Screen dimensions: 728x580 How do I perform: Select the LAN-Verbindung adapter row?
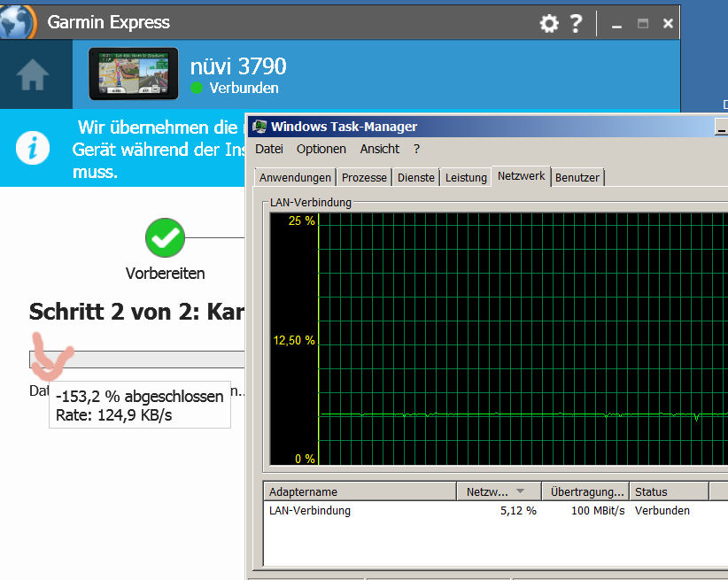point(495,511)
